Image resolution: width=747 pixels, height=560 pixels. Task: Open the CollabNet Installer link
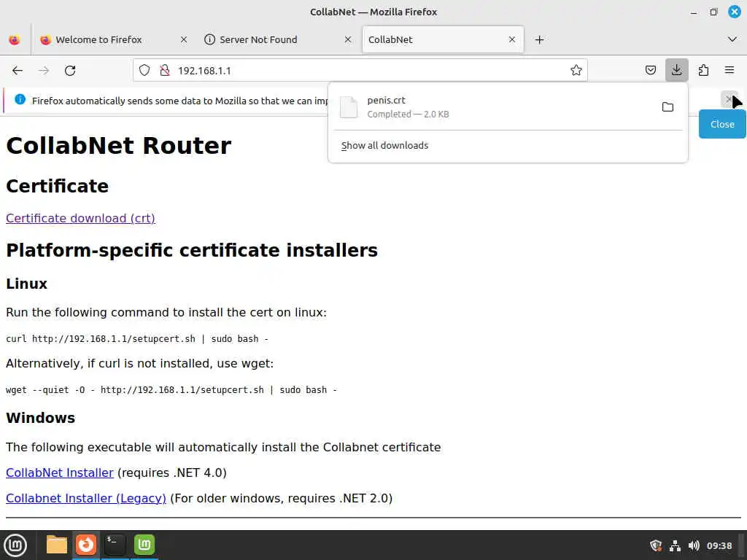point(60,472)
